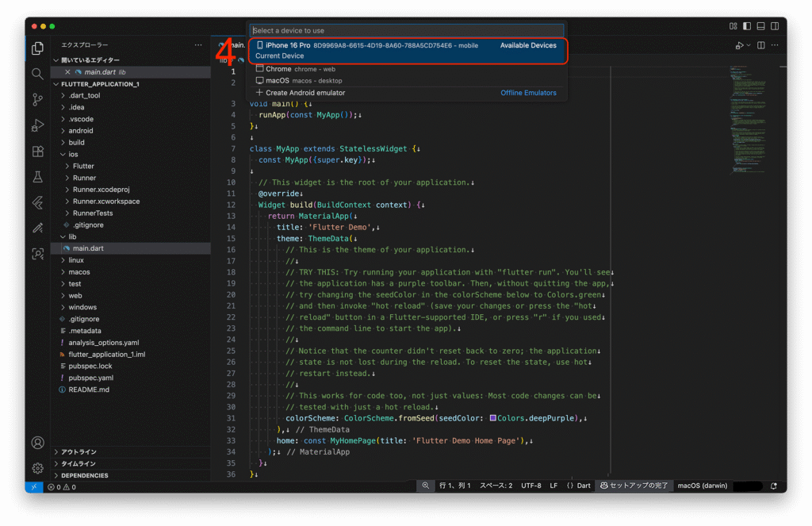Image resolution: width=812 pixels, height=526 pixels.
Task: Click Create Android emulator option
Action: click(304, 93)
